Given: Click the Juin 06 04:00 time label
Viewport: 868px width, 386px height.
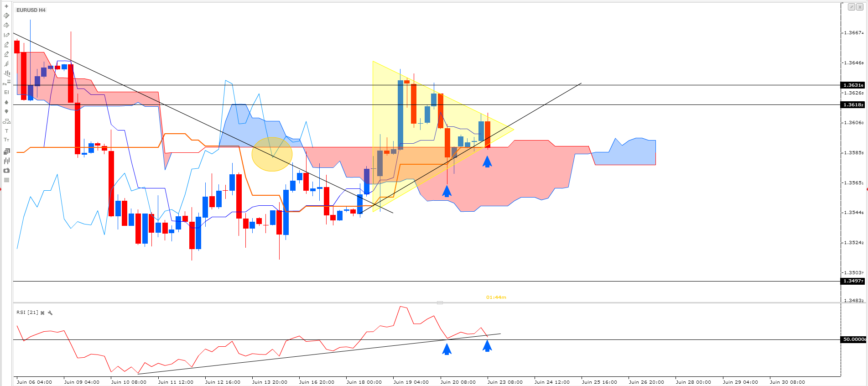Looking at the screenshot, I should point(34,382).
